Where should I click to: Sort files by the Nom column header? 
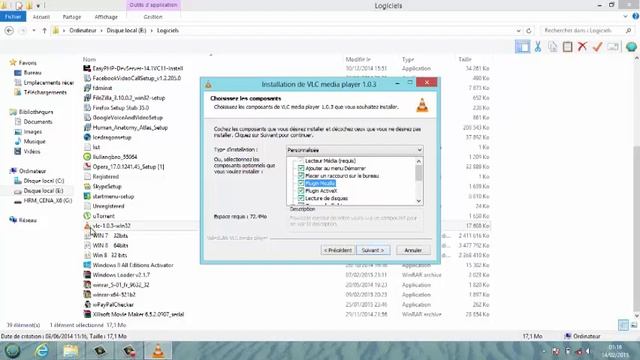tap(89, 59)
